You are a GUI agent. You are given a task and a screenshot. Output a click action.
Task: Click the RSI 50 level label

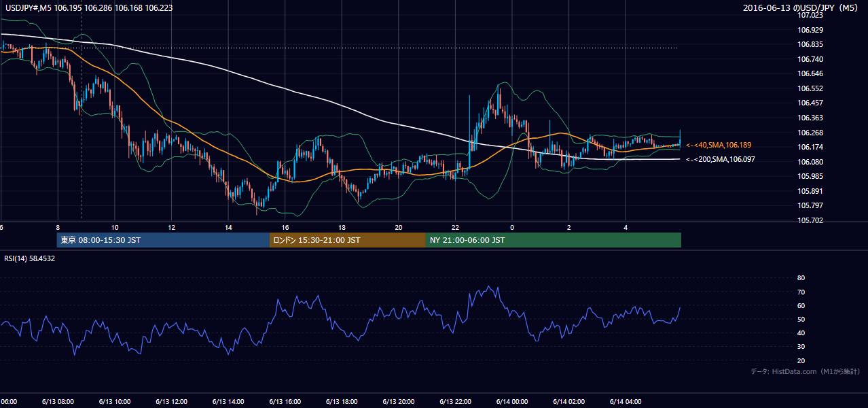[x=801, y=319]
